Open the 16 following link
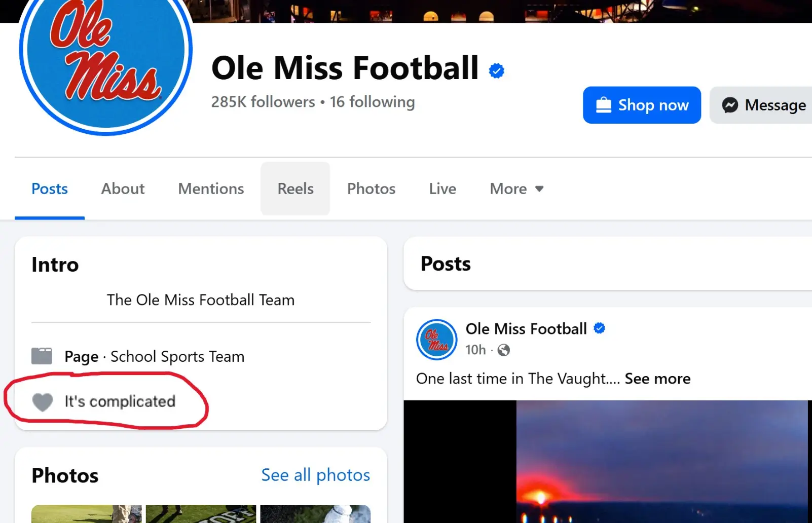Screen dimensions: 812x523 [x=372, y=102]
